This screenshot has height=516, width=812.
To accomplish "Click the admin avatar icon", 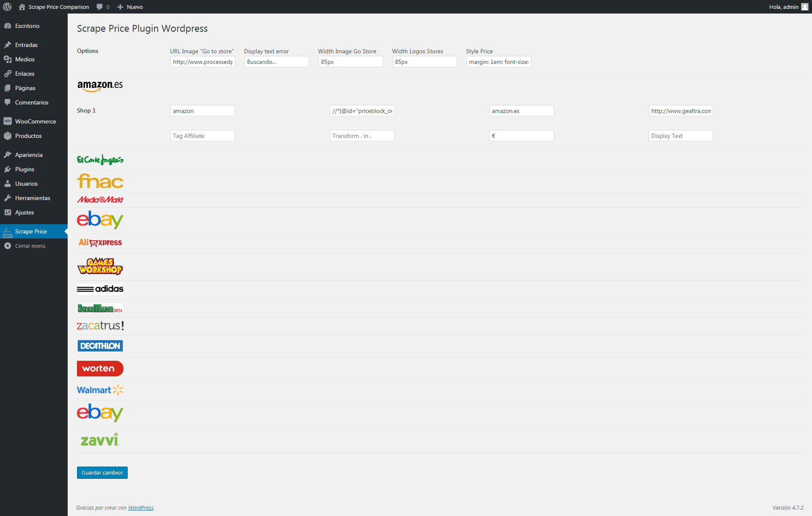I will (x=805, y=7).
